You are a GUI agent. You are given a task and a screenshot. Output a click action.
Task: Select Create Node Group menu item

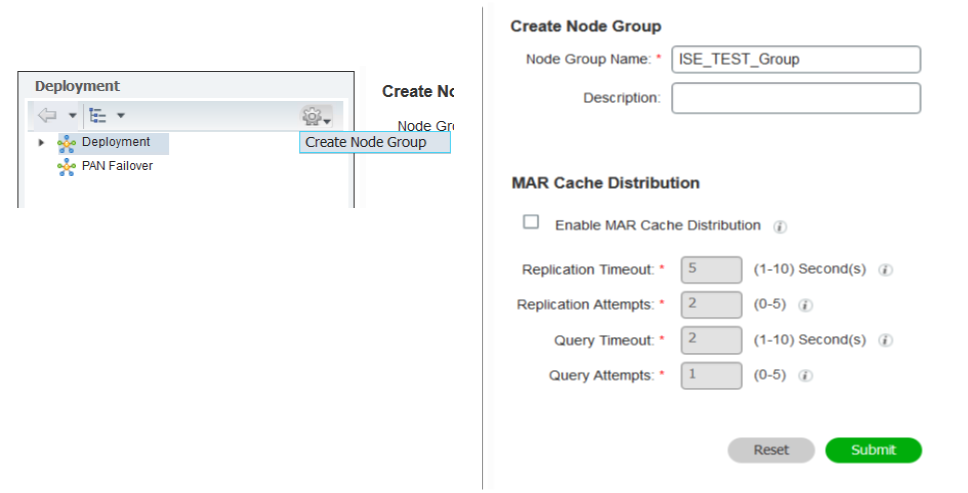tap(366, 142)
